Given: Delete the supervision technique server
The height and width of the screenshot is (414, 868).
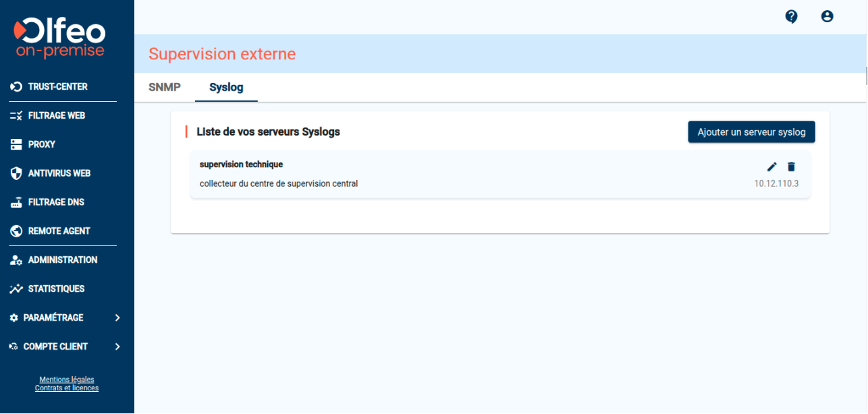Looking at the screenshot, I should tap(791, 166).
